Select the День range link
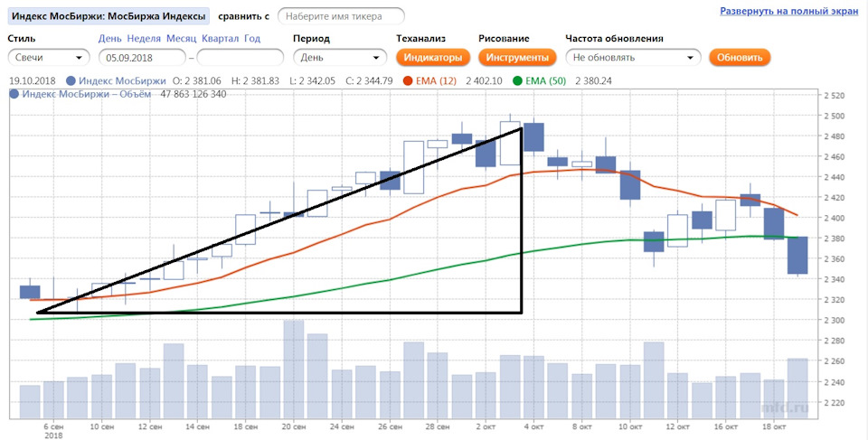The height and width of the screenshot is (440, 868). click(109, 39)
